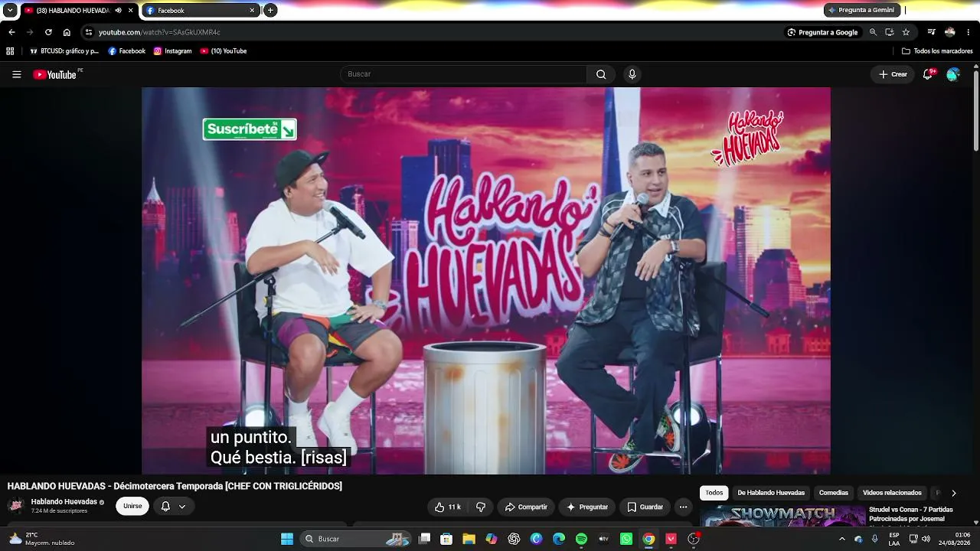Viewport: 980px width, 551px height.
Task: Click the address bar URL
Action: point(159,32)
